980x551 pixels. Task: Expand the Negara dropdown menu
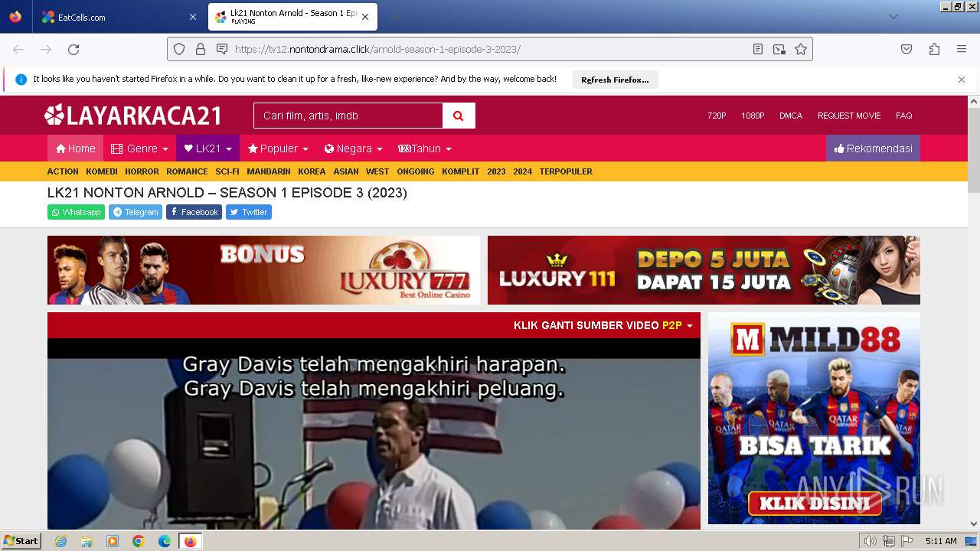353,148
